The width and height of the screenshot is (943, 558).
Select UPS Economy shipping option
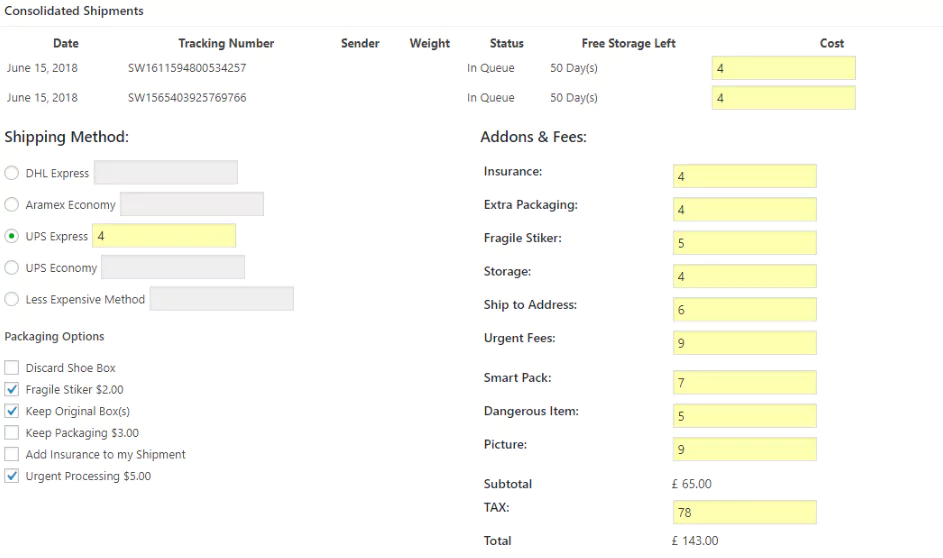point(12,268)
